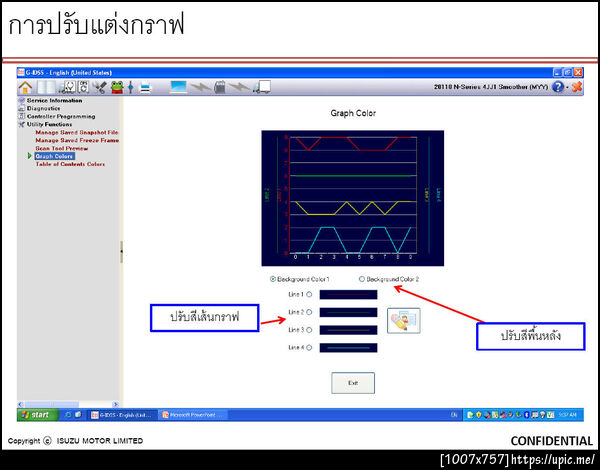Click sidebar horizontal scrollbar right arrow

[x=116, y=404]
